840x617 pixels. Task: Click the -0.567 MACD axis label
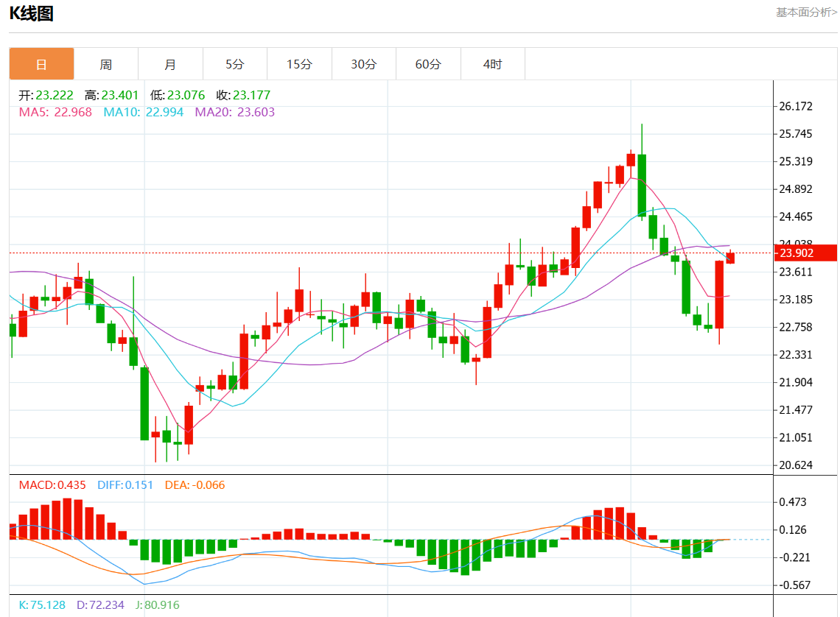[794, 585]
